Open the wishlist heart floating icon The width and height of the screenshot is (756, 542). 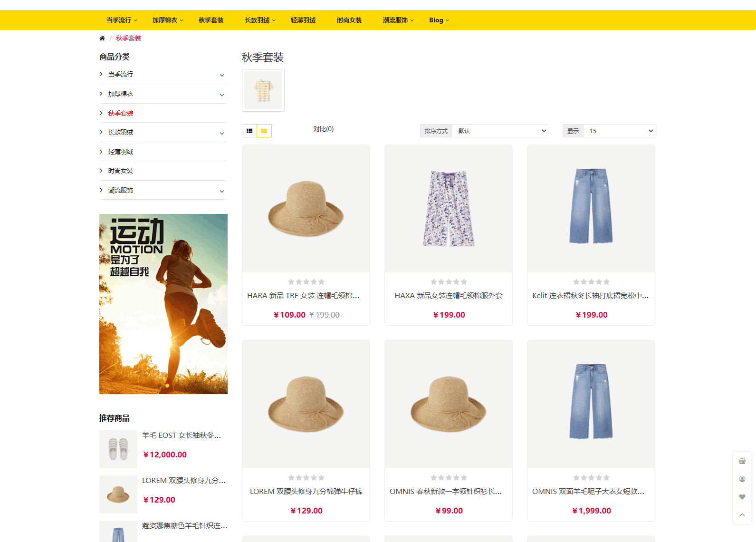tap(742, 497)
